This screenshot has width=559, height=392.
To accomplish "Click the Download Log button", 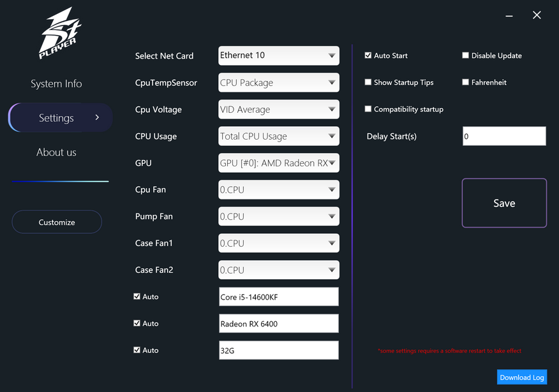I will click(x=521, y=377).
